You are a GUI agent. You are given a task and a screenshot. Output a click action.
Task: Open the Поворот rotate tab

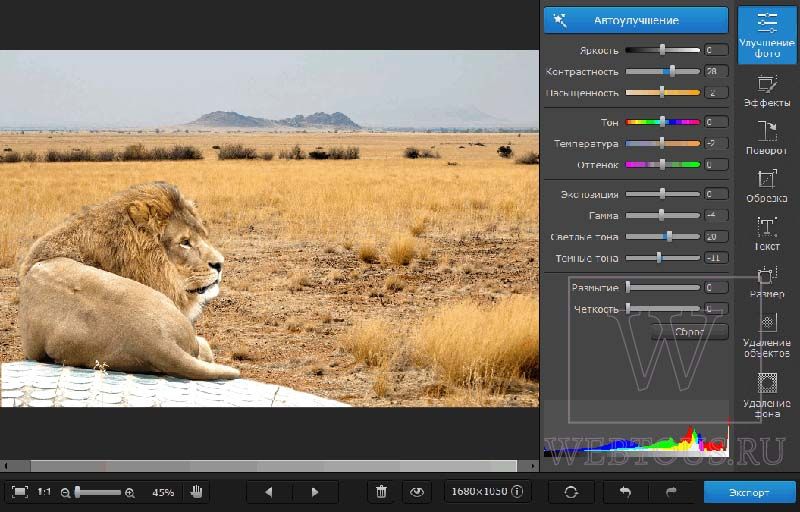click(x=767, y=138)
